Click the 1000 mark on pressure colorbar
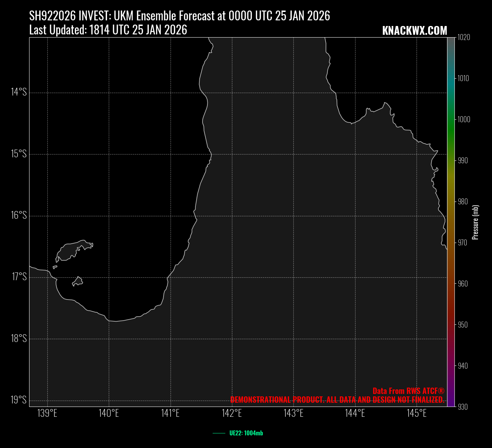Screen dimensions: 492x448 click(463, 119)
